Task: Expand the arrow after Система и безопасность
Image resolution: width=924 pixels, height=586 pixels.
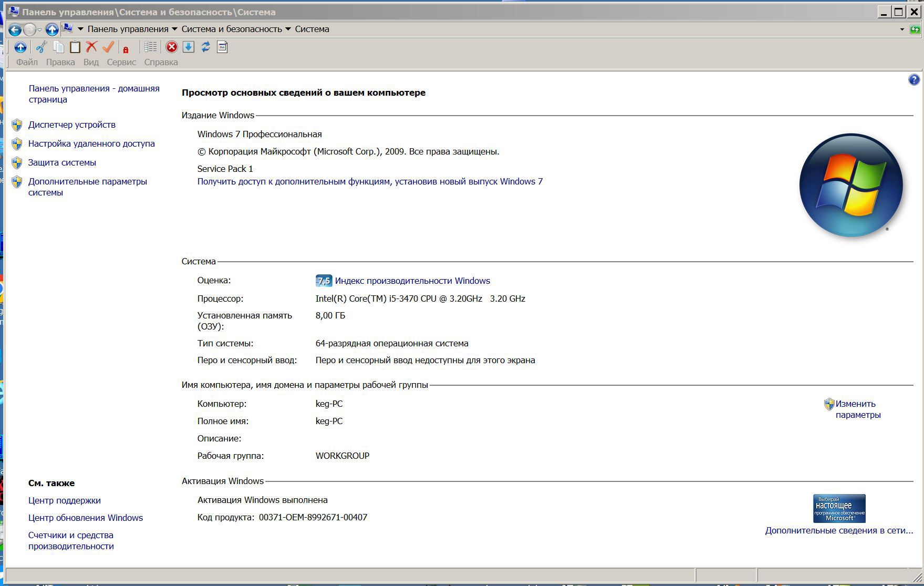Action: [288, 29]
